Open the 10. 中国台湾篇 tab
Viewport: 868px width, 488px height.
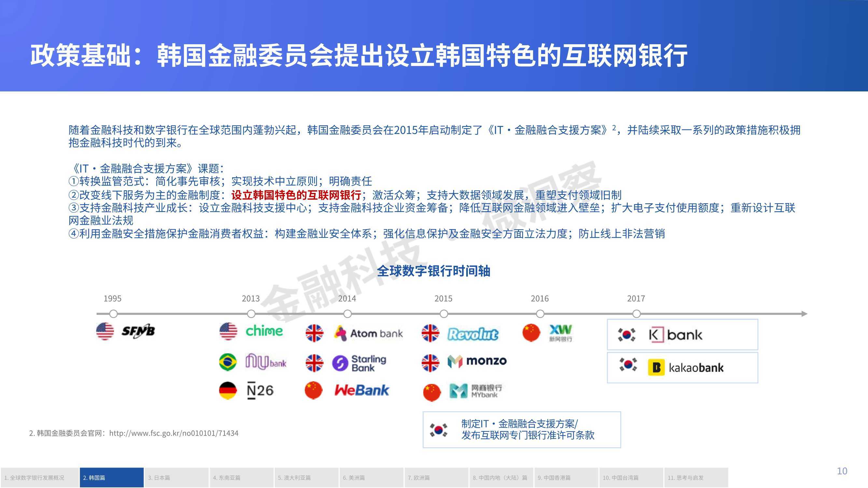pyautogui.click(x=631, y=478)
